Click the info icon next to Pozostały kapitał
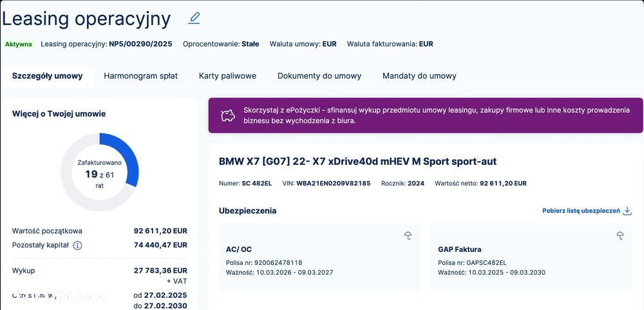Screen dimensions: 644x310 click(77, 246)
